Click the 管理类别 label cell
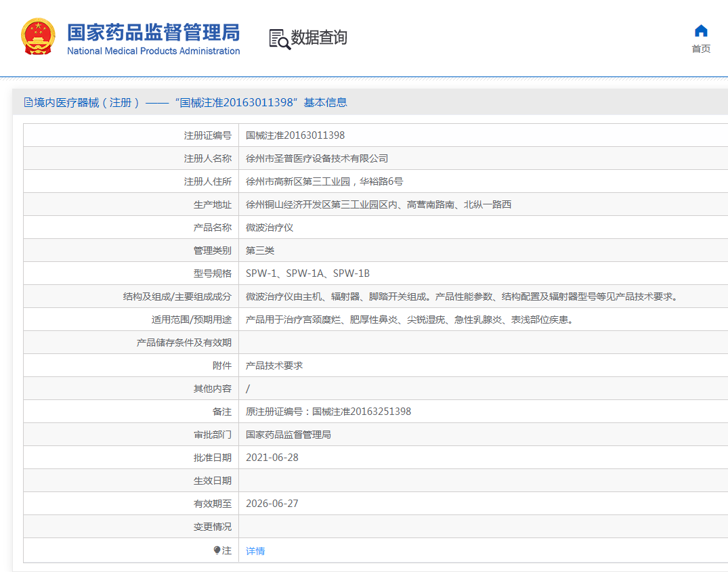 (131, 250)
